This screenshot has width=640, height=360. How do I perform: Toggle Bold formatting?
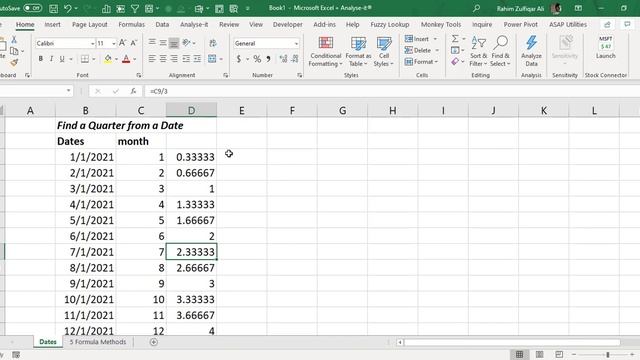click(x=40, y=59)
